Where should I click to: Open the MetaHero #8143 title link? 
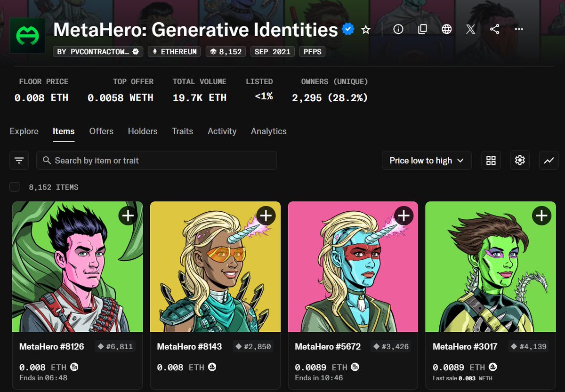tap(189, 347)
